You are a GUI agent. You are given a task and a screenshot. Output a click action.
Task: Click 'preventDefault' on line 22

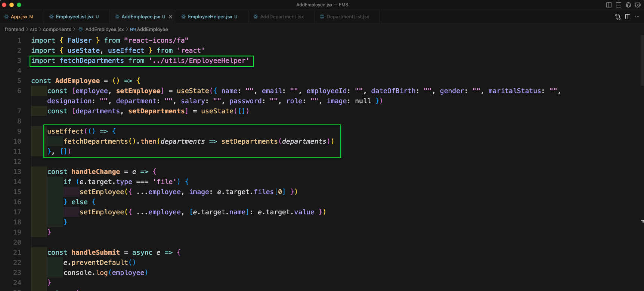click(x=100, y=263)
